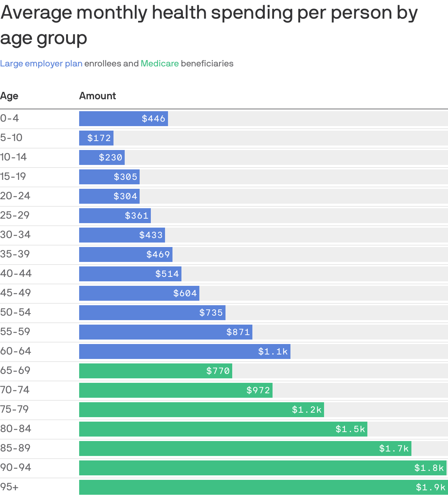Select the 30-34 age label
The height and width of the screenshot is (497, 448).
tap(14, 235)
